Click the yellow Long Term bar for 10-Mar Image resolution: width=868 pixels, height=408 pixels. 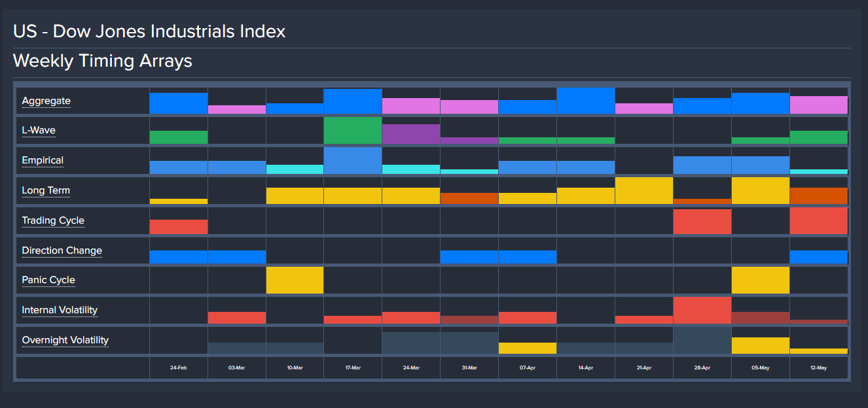tap(295, 196)
